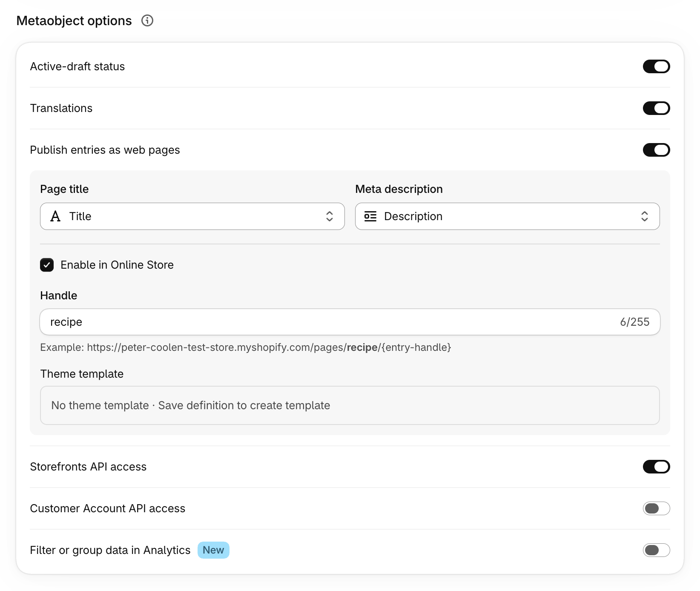Image resolution: width=700 pixels, height=591 pixels.
Task: Toggle the Active-draft status switch
Action: (656, 66)
